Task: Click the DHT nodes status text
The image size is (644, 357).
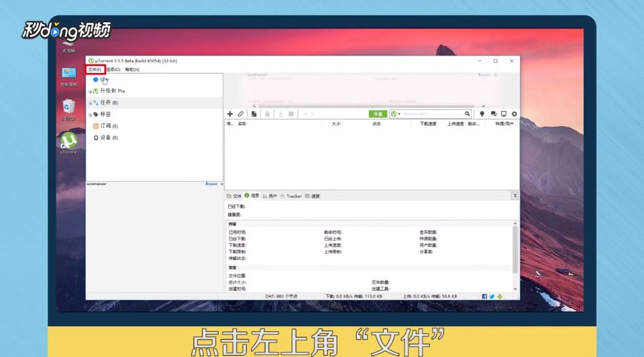Action: click(281, 296)
